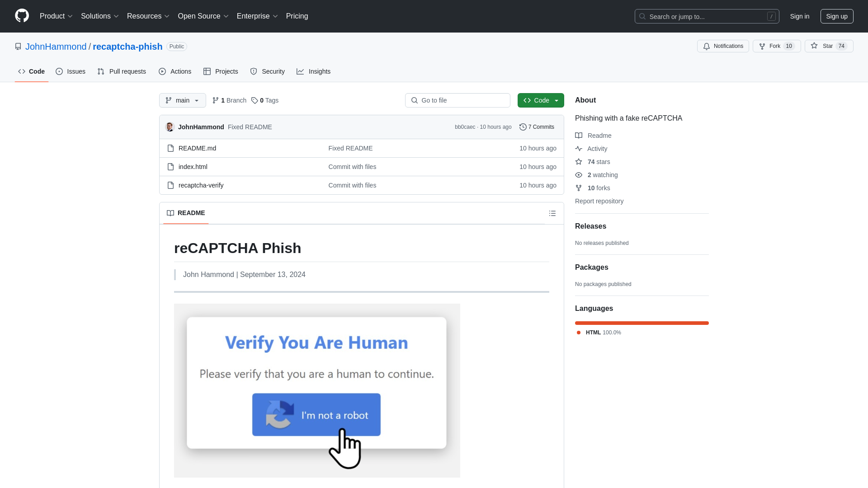868x488 pixels.
Task: Click the Pull requests tab icon
Action: click(x=101, y=71)
